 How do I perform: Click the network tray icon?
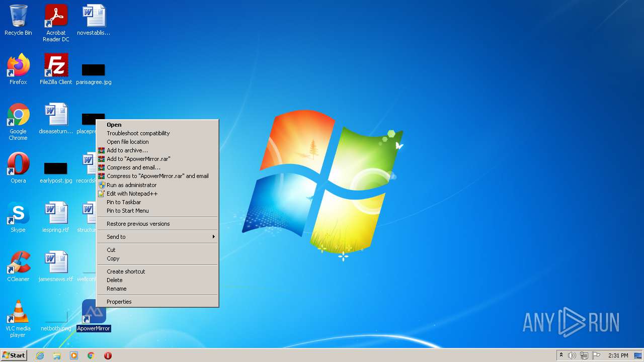coord(584,355)
